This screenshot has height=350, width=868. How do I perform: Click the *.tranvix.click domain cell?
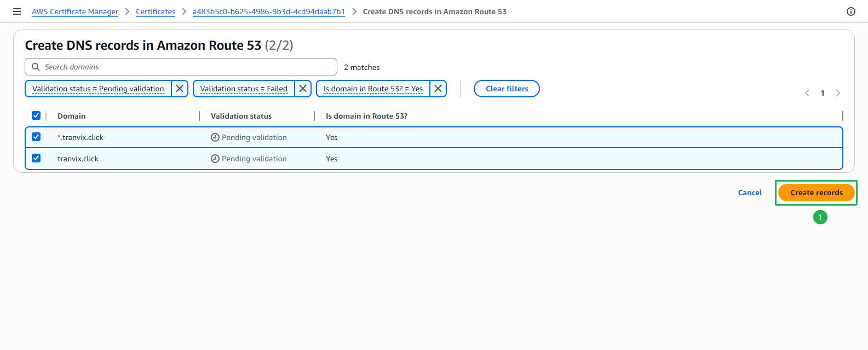click(81, 137)
